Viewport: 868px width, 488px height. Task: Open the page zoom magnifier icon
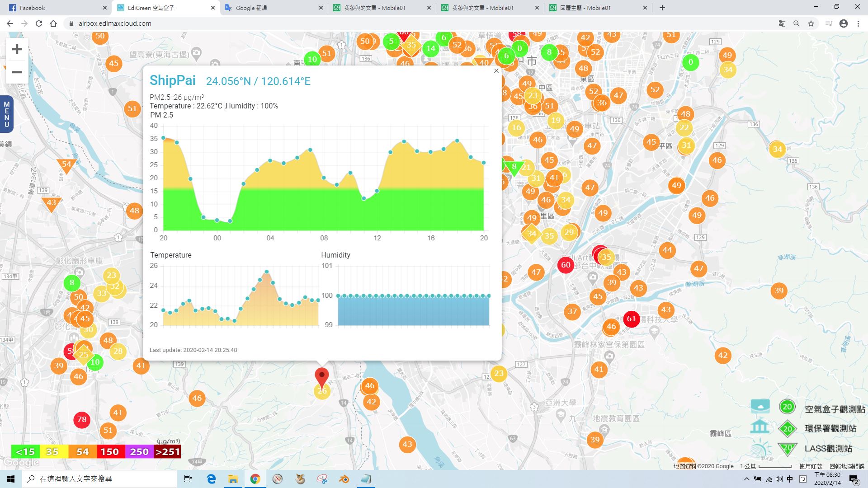pos(796,23)
